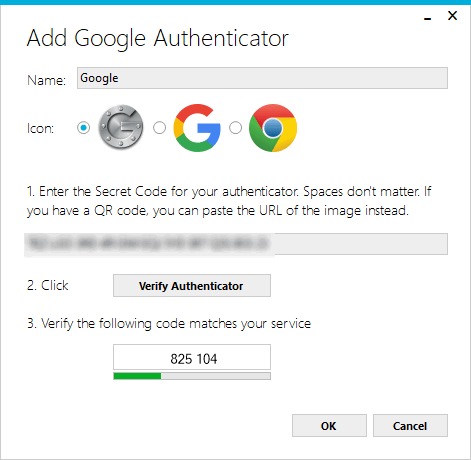Click the Add Google Authenticator title text
471x460 pixels.
coord(158,38)
